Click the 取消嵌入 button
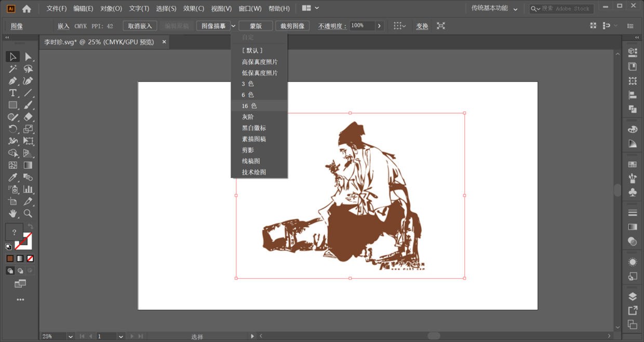644x342 pixels. [x=140, y=26]
